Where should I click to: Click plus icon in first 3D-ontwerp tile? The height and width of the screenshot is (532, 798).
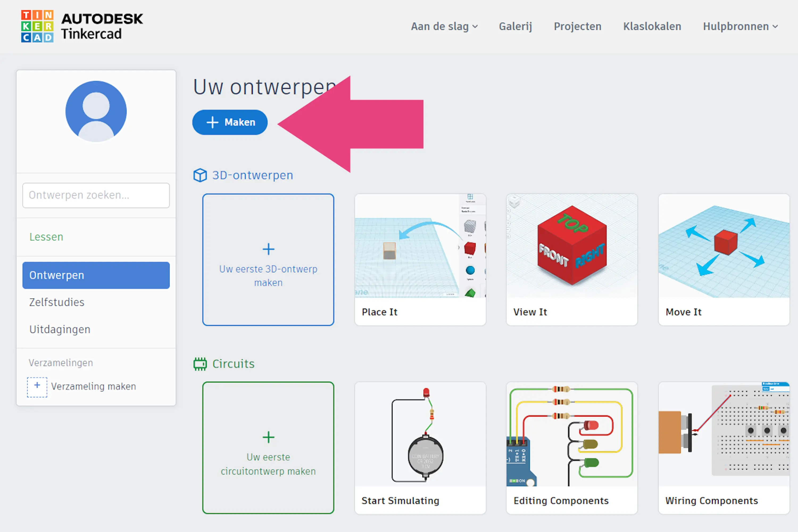pyautogui.click(x=268, y=250)
